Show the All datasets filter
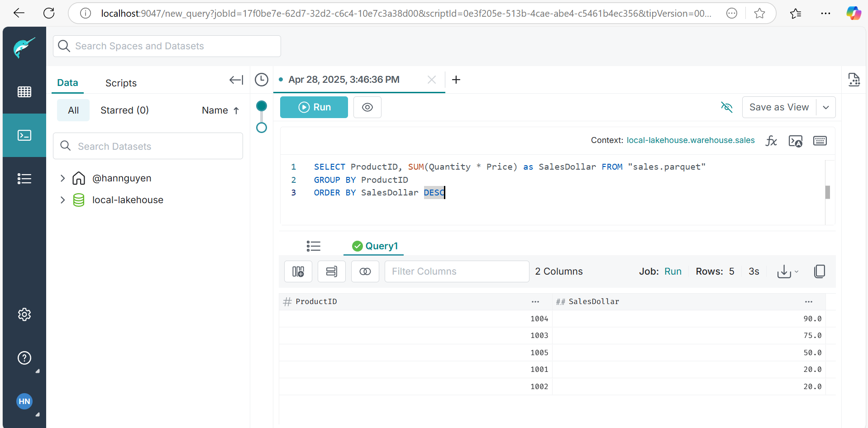The height and width of the screenshot is (428, 868). (x=73, y=110)
